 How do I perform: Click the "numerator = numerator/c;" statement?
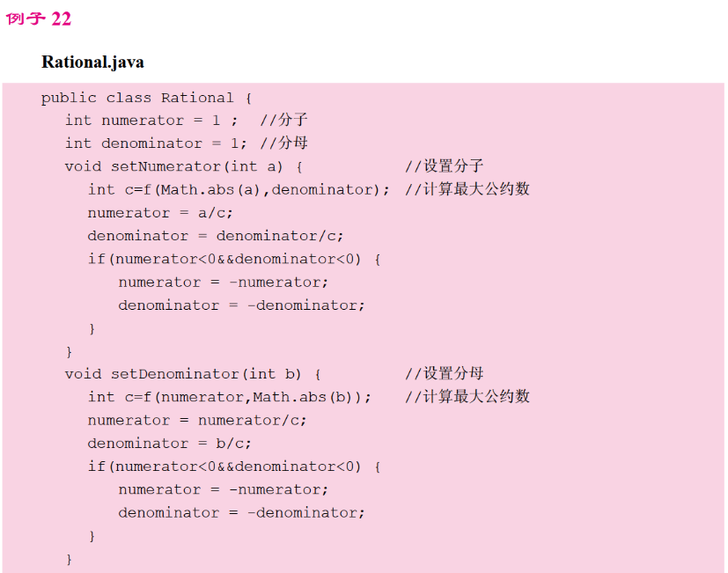click(x=197, y=420)
